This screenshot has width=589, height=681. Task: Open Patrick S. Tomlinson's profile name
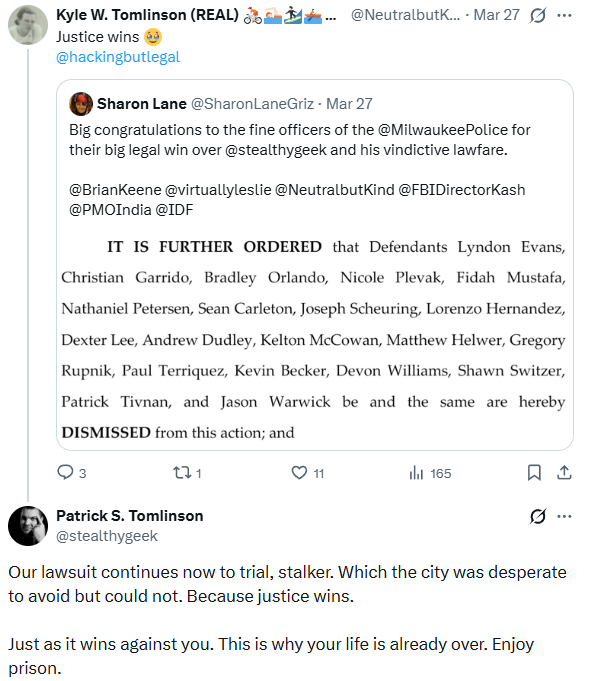[129, 516]
